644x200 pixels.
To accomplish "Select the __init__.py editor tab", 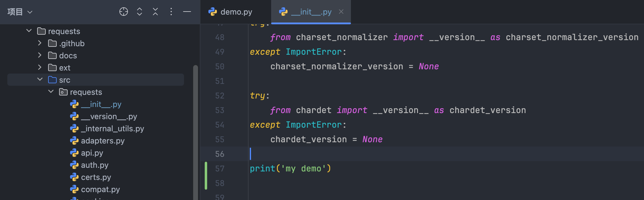I will point(311,12).
